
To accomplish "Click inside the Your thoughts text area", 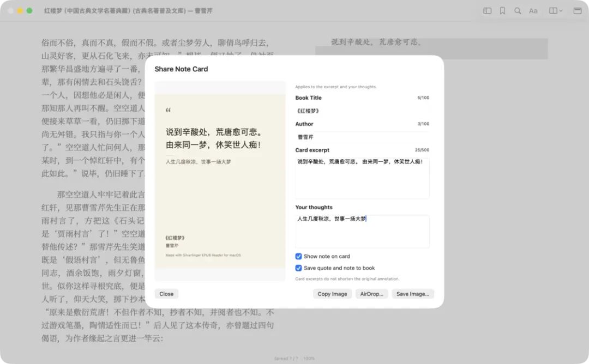I will tap(362, 231).
